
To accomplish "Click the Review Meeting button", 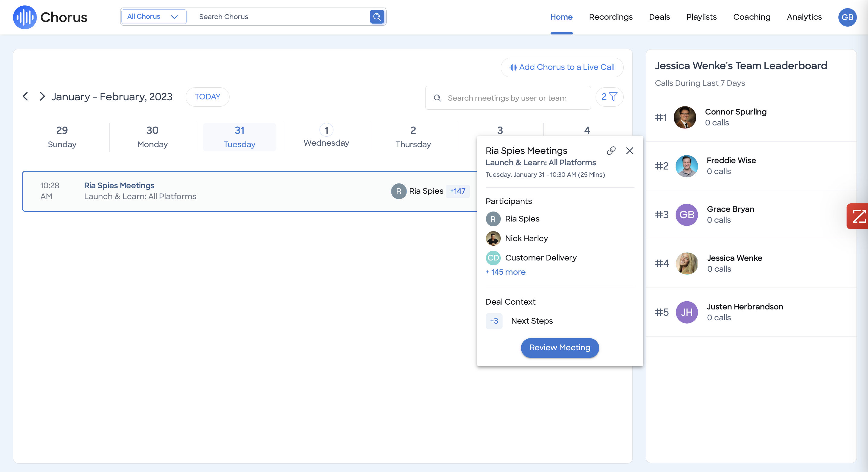I will [559, 348].
